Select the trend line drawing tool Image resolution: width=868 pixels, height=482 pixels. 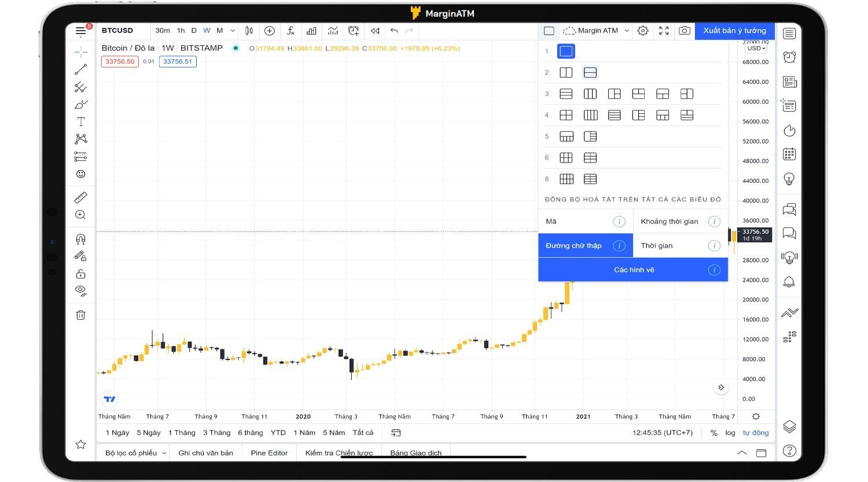tap(80, 69)
